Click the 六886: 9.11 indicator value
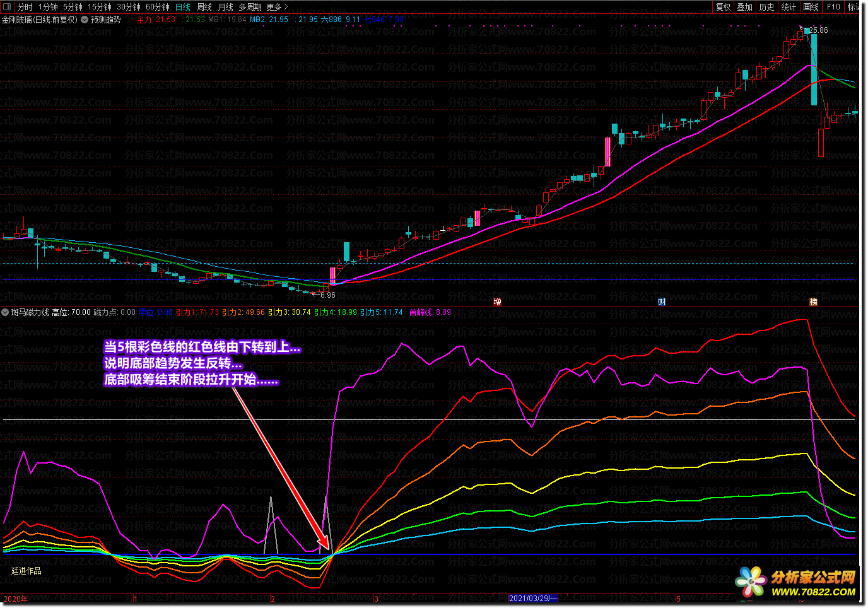Screen dimensions: 868x608 pos(341,20)
